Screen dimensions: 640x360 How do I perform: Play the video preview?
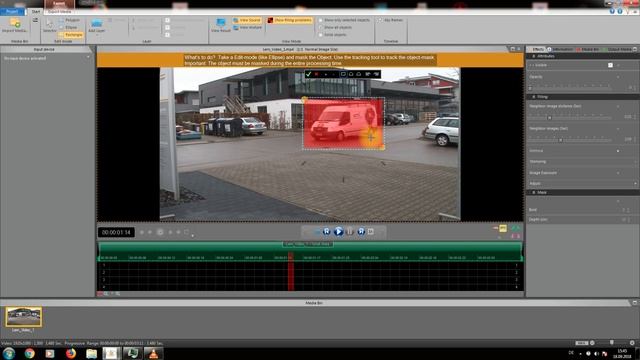(x=338, y=231)
